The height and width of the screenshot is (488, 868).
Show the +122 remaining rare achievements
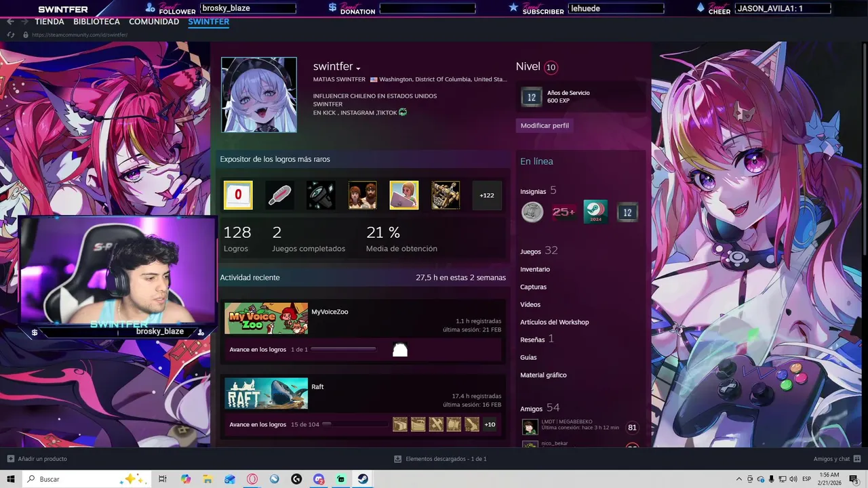487,195
